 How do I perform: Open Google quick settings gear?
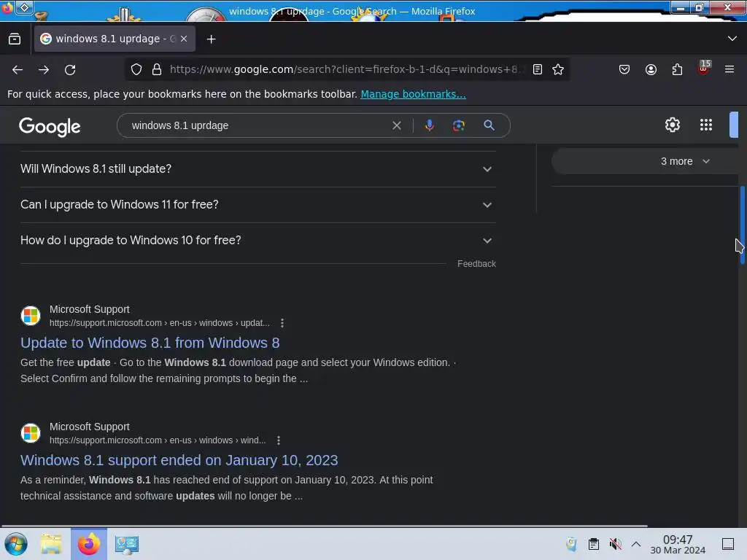672,125
